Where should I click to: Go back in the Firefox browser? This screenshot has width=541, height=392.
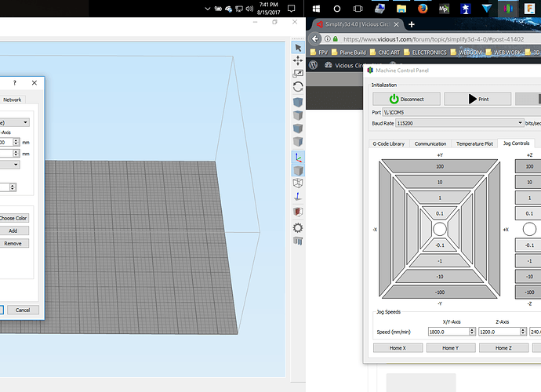[x=315, y=39]
